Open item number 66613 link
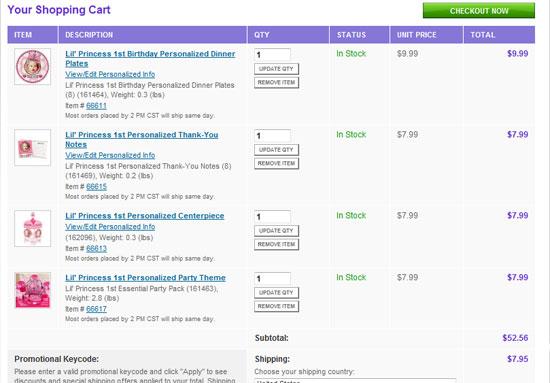 [x=96, y=248]
